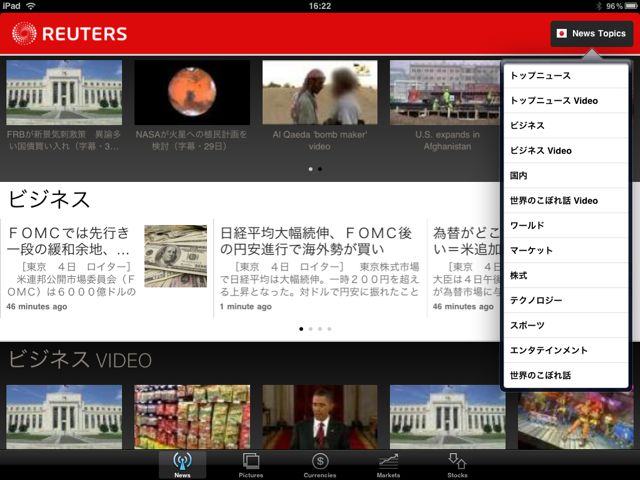Tap the NASAが火星 video caption
Screen dimensions: 640x480
191,140
